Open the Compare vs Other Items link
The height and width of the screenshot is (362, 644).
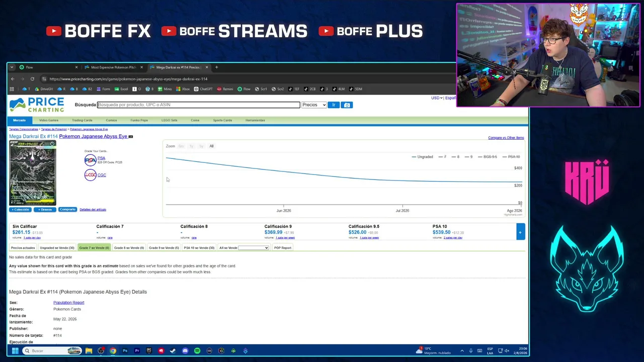506,138
